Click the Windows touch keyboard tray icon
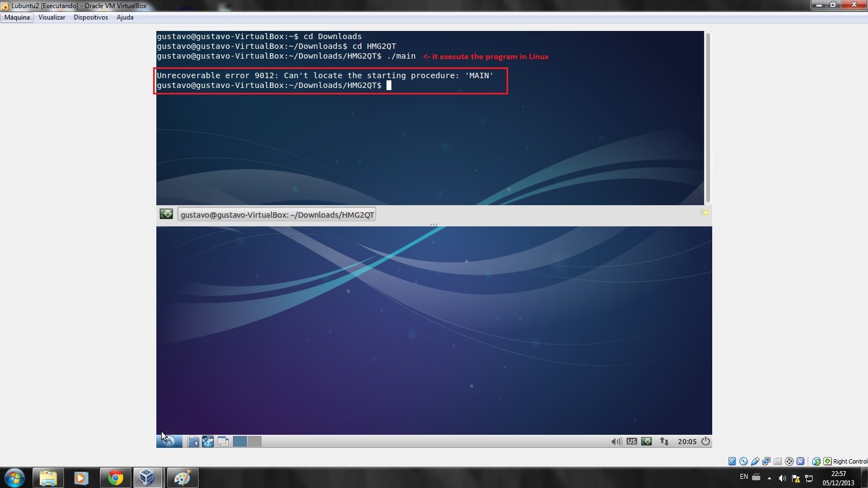The image size is (868, 488). (756, 477)
